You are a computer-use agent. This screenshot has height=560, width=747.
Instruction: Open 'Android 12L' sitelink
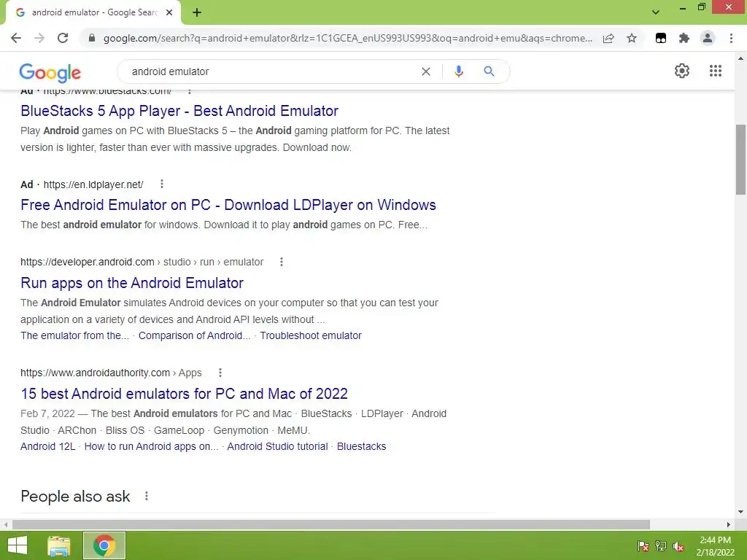[x=47, y=446]
